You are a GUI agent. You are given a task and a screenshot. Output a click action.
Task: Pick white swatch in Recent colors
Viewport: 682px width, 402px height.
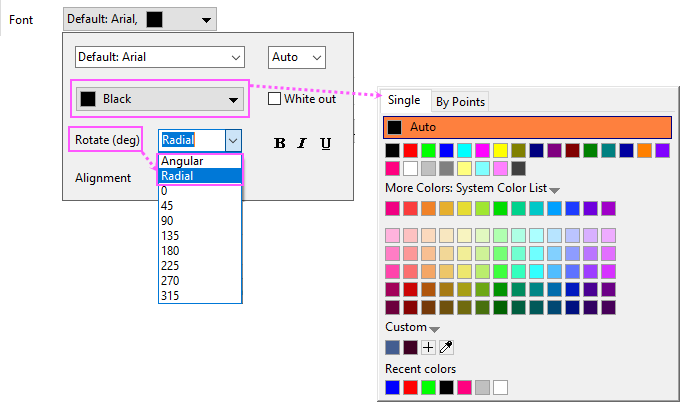click(501, 387)
